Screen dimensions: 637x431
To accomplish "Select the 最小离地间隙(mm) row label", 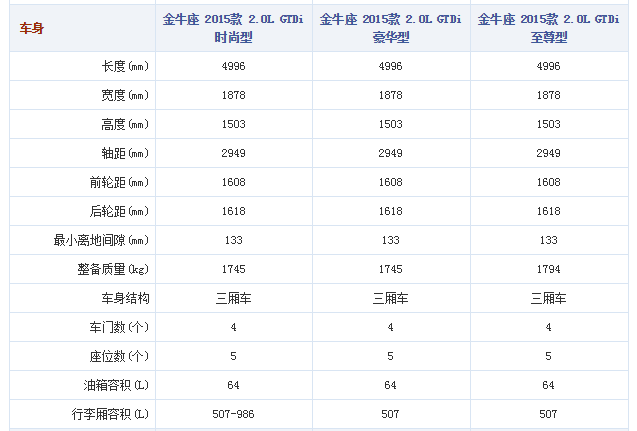I will (x=102, y=240).
